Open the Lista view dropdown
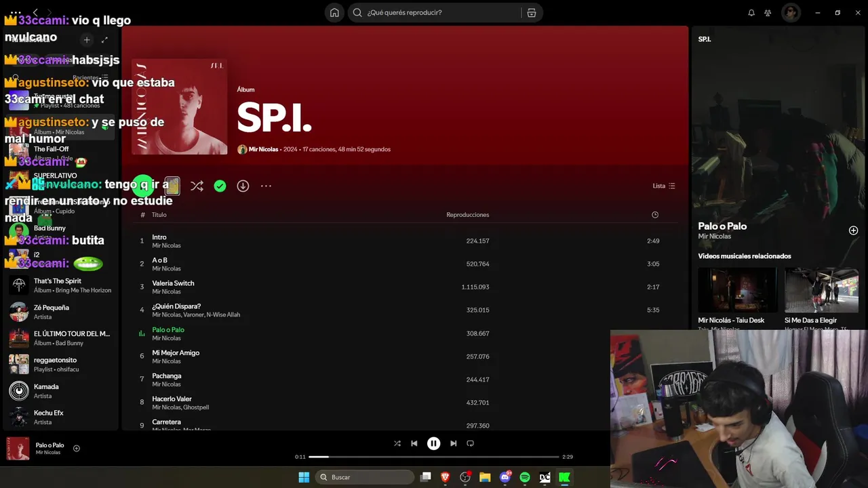 (664, 186)
